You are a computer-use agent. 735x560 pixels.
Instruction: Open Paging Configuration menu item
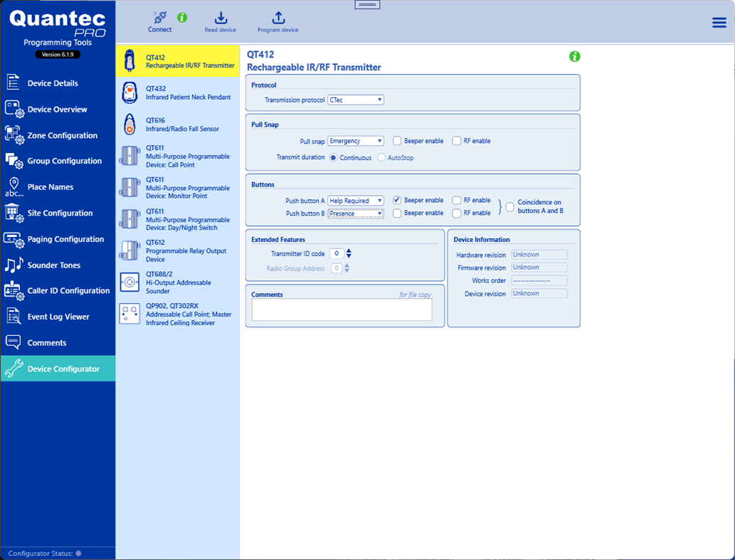click(x=58, y=239)
